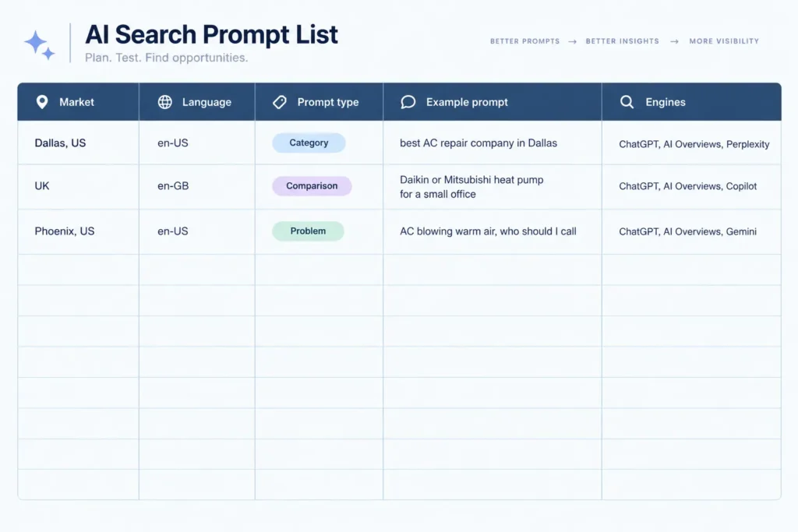Click 'best AC repair company in Dallas'
Screen dimensions: 798x532
coord(478,143)
